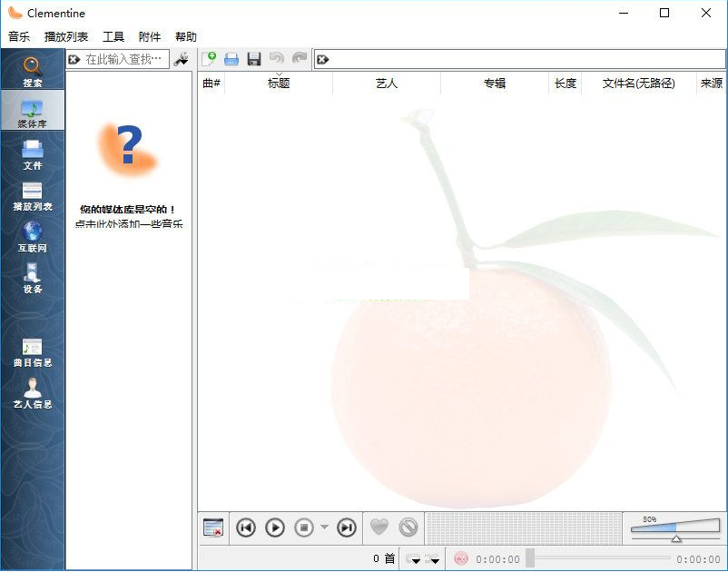Open the 设备 (Devices) sidebar section
Viewport: 728px width, 572px height.
point(33,278)
